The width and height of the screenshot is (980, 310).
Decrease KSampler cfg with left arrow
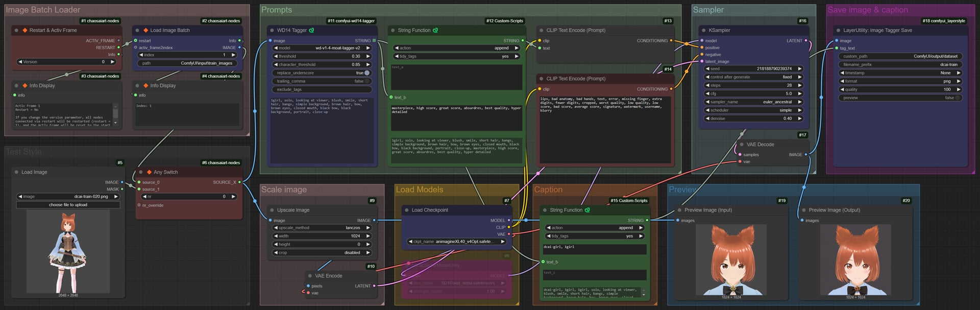click(x=707, y=93)
